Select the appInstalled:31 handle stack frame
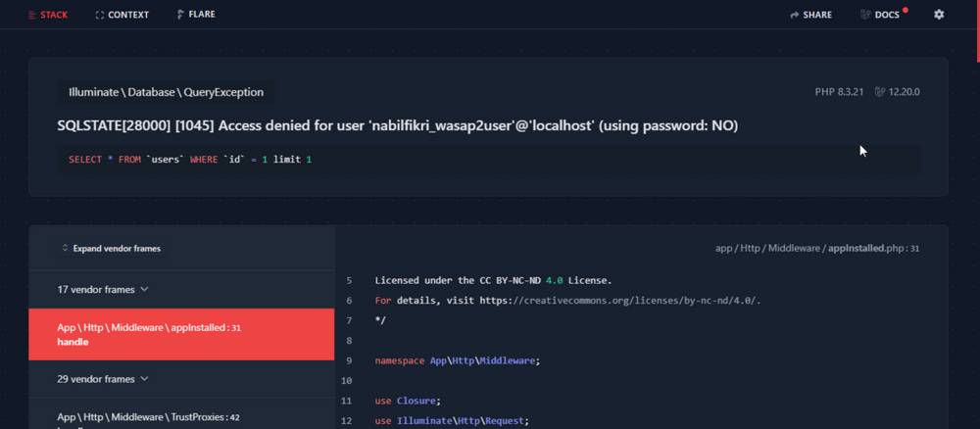Screen dimensions: 980x429 click(x=181, y=335)
